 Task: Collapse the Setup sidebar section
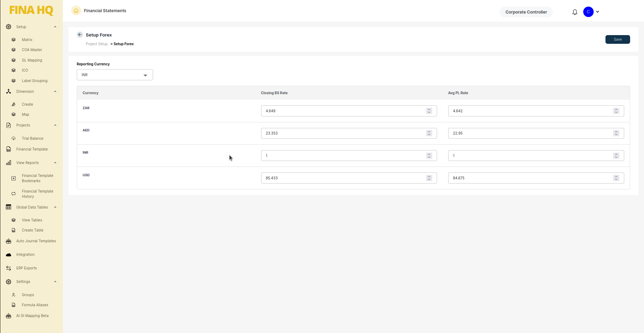click(x=55, y=27)
